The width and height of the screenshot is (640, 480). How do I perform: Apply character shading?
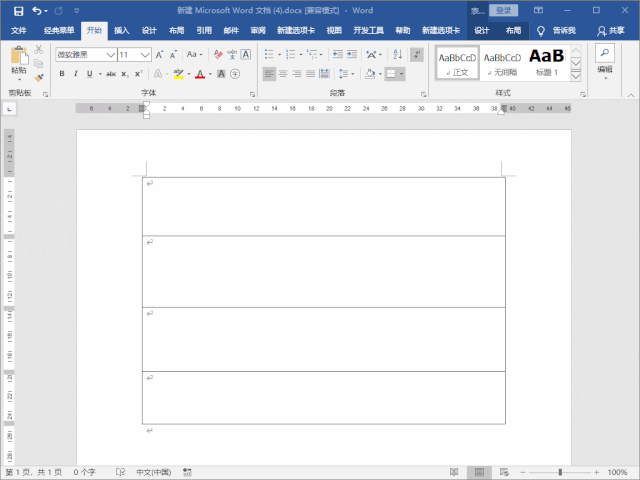click(221, 74)
